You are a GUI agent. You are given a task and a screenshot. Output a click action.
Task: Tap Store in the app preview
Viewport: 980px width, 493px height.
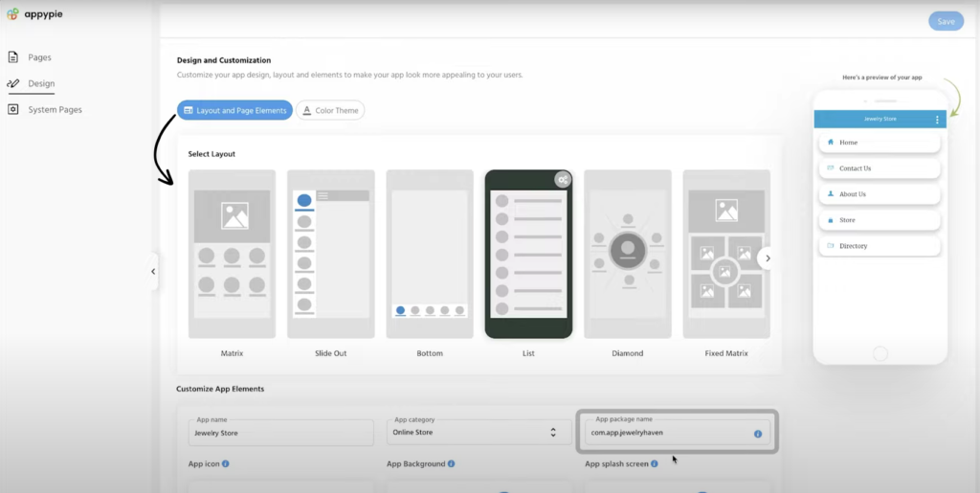(x=880, y=220)
